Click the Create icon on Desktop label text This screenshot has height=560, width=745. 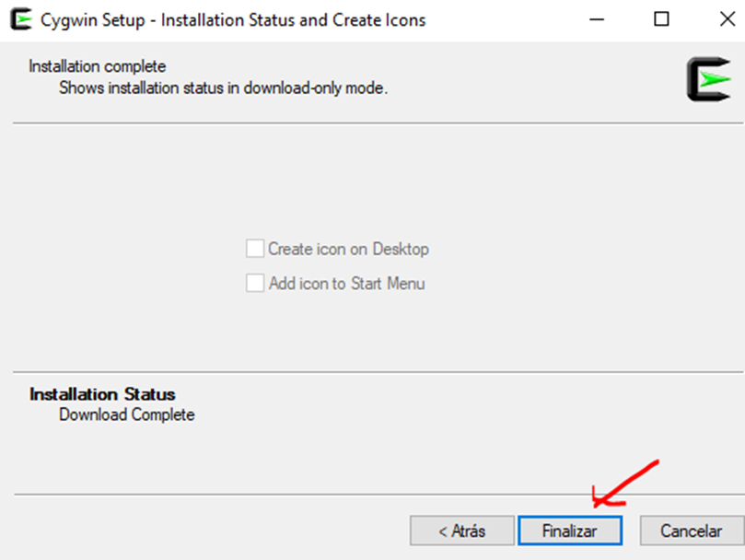348,249
